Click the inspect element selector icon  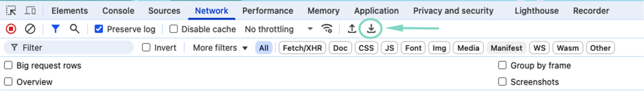pyautogui.click(x=11, y=11)
